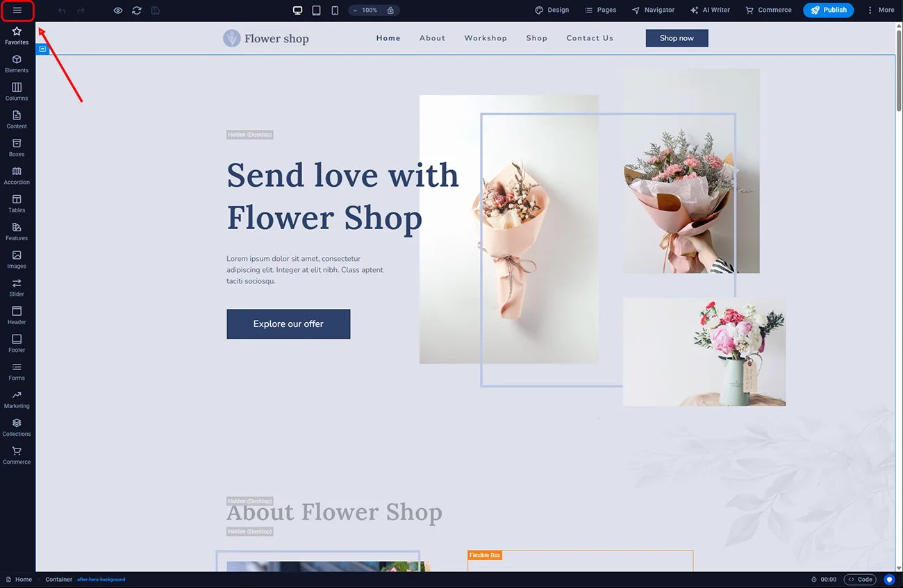This screenshot has width=903, height=588.
Task: Open the Collections panel
Action: [16, 428]
